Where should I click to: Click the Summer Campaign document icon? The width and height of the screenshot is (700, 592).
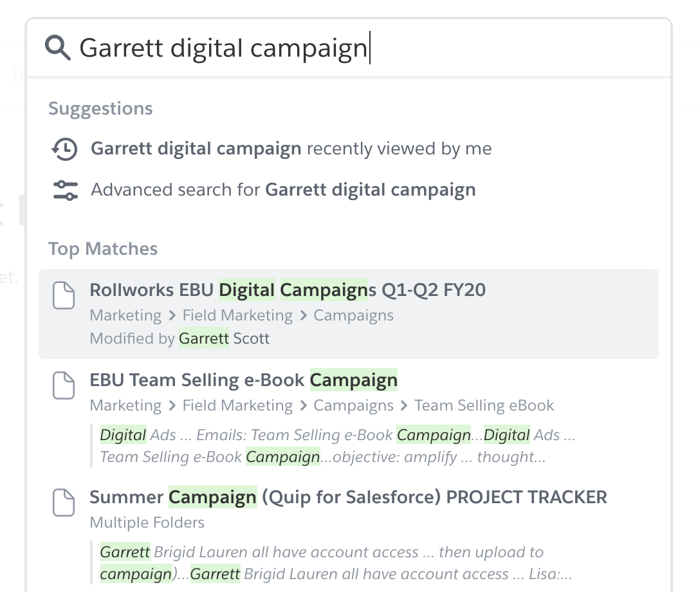click(x=64, y=503)
